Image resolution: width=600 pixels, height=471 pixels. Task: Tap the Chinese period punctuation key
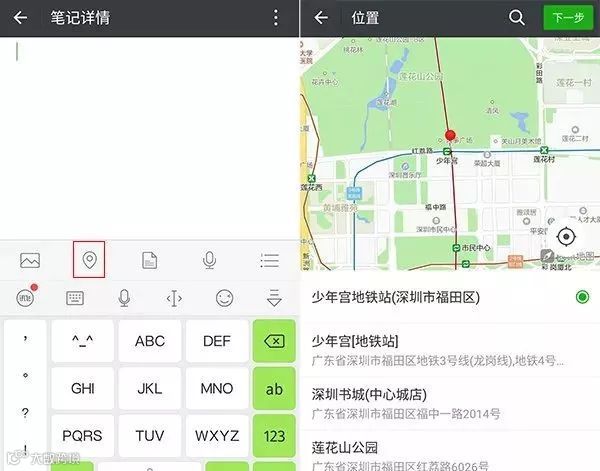[x=25, y=375]
